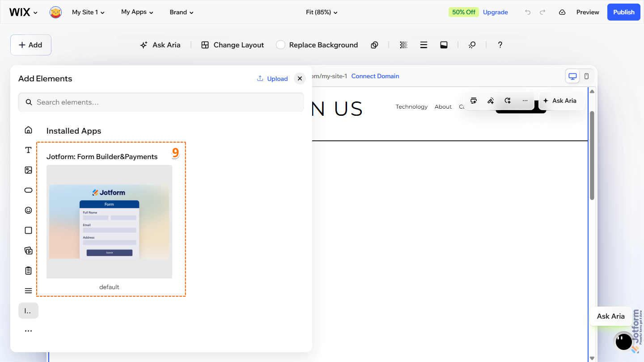The image size is (644, 362).
Task: Click the 50% Off badge
Action: point(464,12)
